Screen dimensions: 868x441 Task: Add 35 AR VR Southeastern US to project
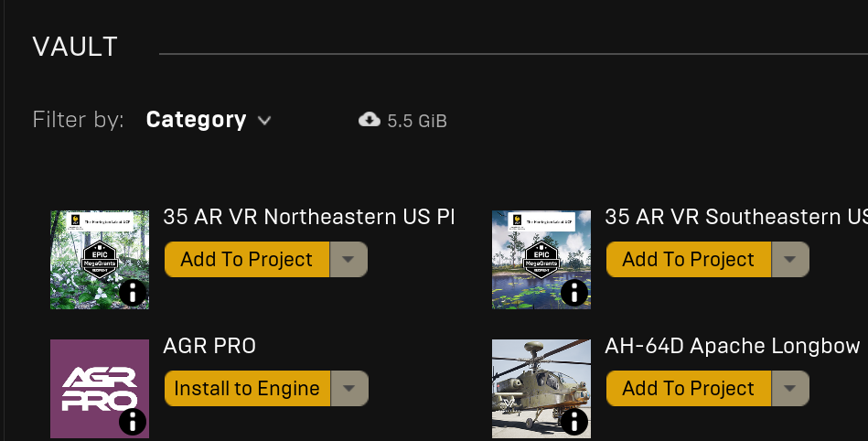(689, 259)
